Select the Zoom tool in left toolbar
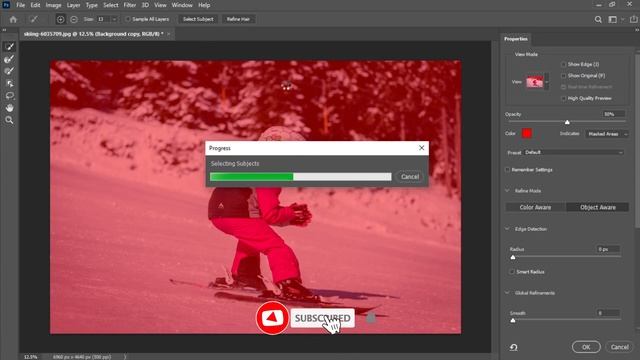This screenshot has width=640, height=360. 9,120
